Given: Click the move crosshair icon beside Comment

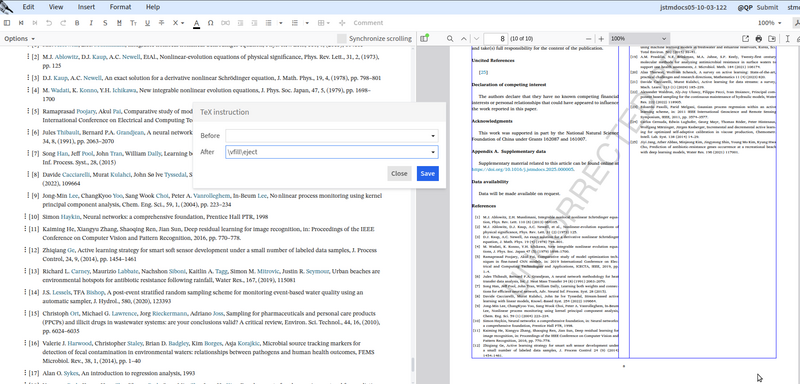Looking at the screenshot, I should coord(342,23).
